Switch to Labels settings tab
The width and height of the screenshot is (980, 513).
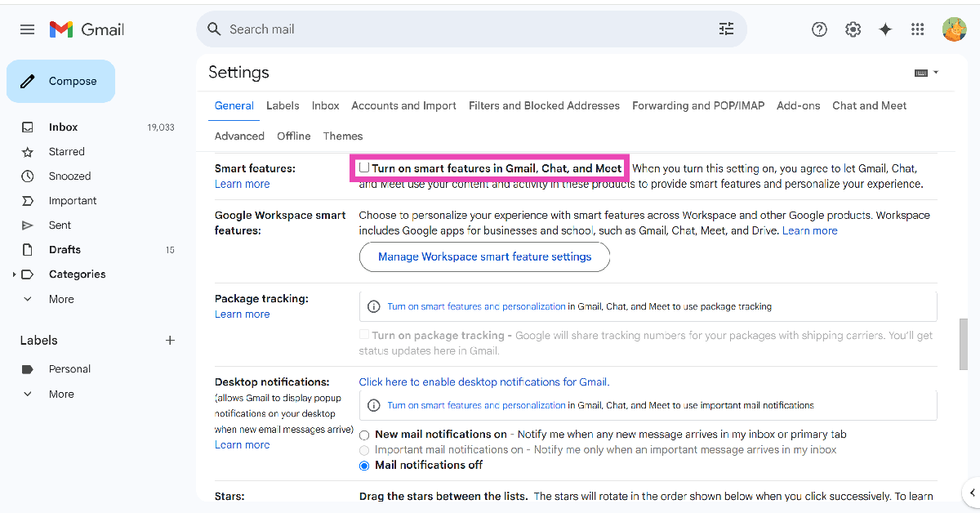283,105
